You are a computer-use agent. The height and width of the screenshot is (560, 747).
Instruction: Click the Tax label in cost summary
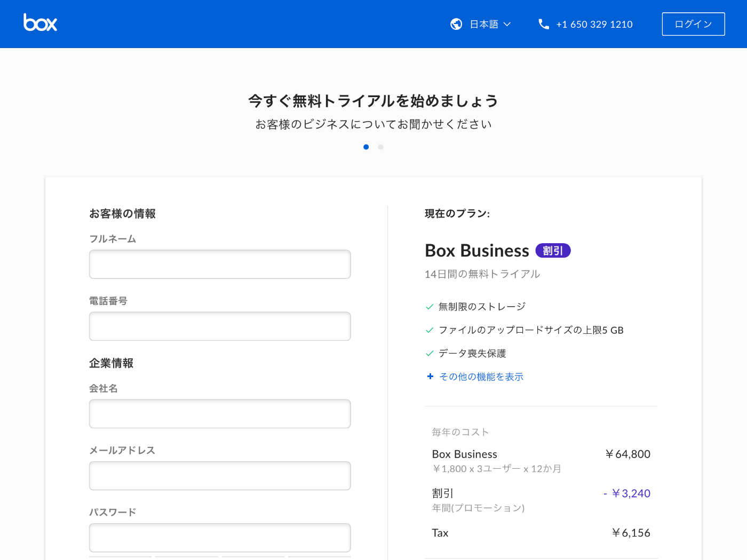[x=440, y=533]
